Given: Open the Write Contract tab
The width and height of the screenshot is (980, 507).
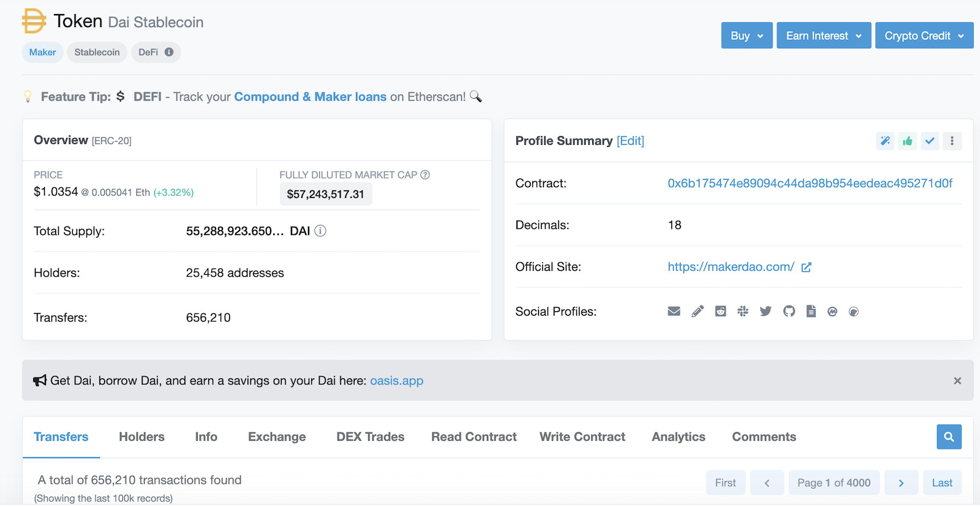Looking at the screenshot, I should click(582, 436).
